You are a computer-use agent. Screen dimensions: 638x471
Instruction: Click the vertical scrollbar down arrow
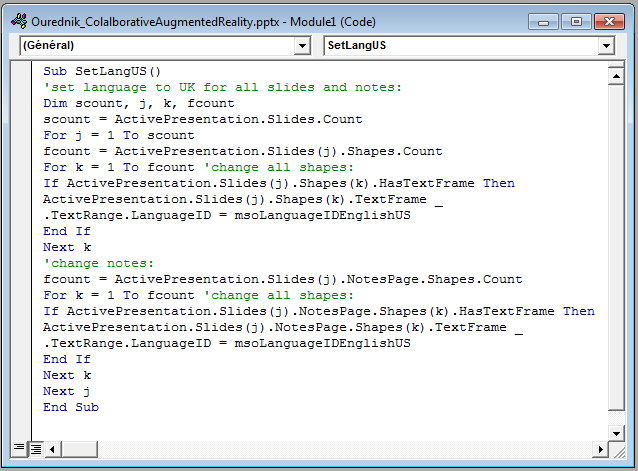coord(616,434)
